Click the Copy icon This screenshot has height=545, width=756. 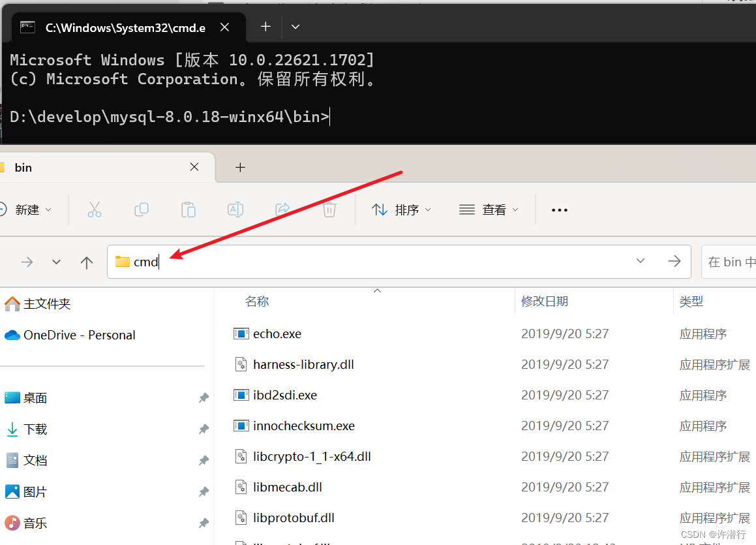point(142,210)
